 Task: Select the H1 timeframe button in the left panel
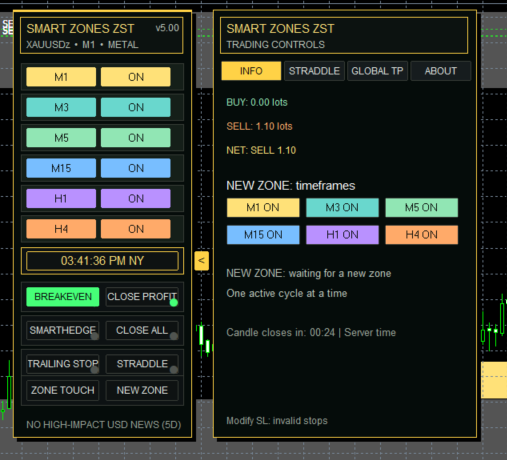[61, 199]
